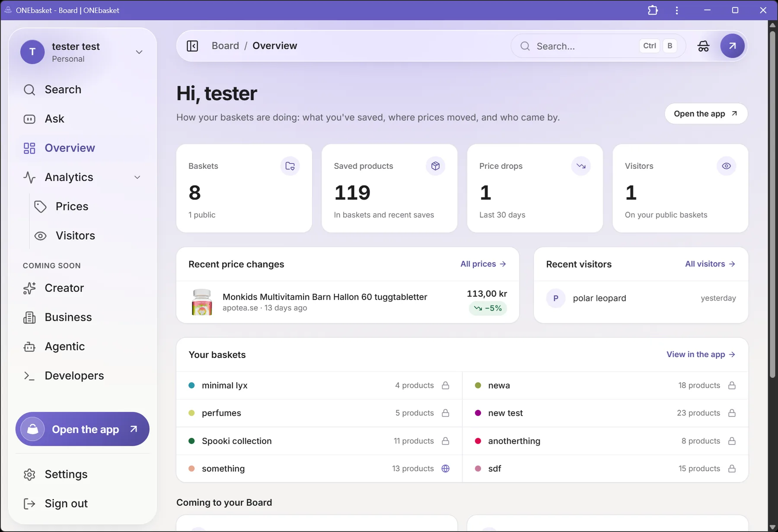
Task: Click Sign out in the sidebar
Action: pos(82,503)
